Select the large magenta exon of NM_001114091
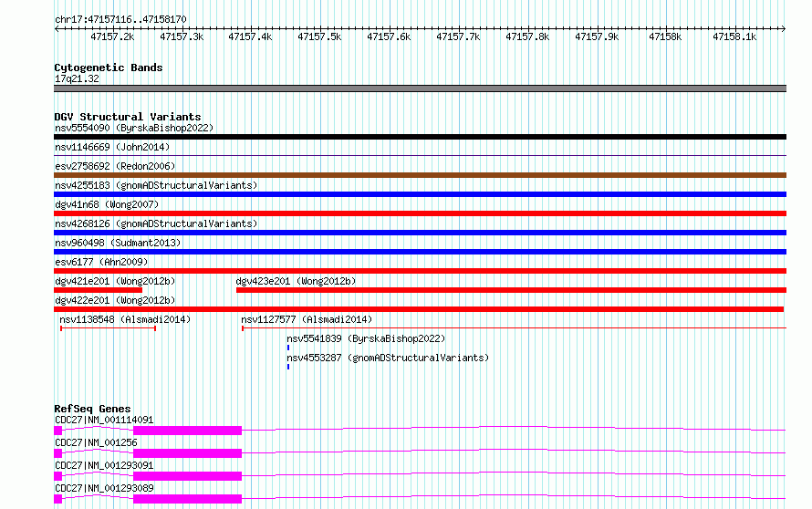This screenshot has width=812, height=509. [187, 431]
